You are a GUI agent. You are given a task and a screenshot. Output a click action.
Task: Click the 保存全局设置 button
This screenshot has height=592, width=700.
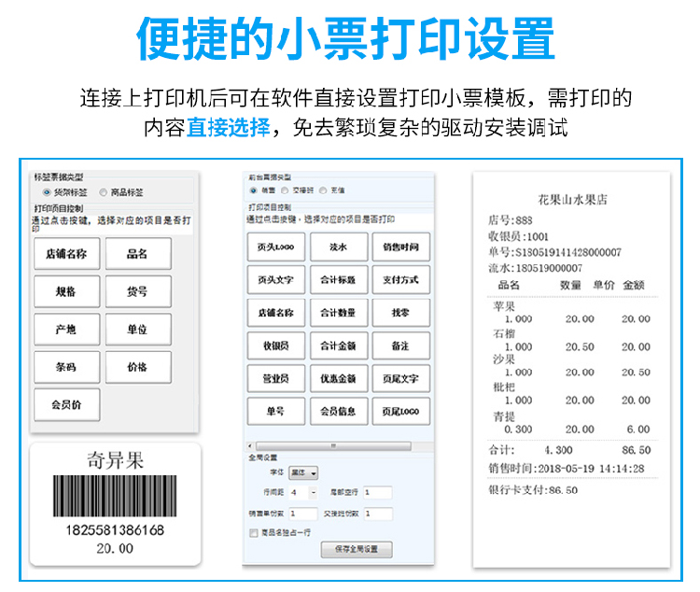356,550
